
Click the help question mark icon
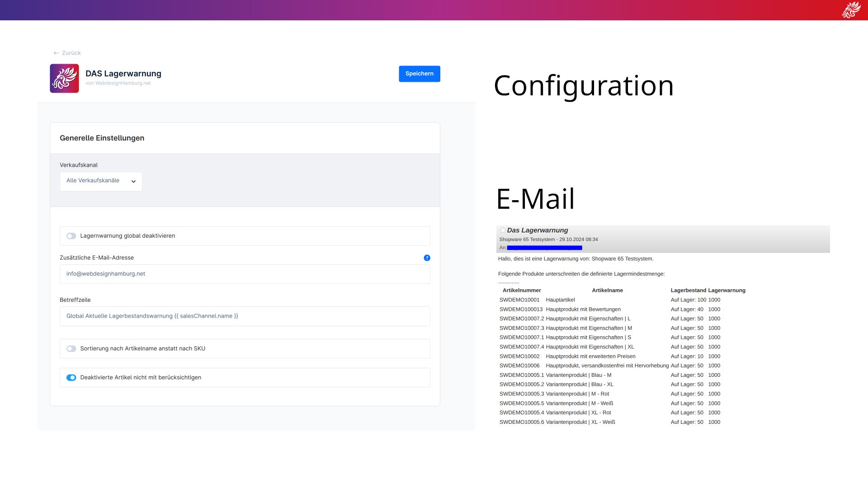pos(427,258)
